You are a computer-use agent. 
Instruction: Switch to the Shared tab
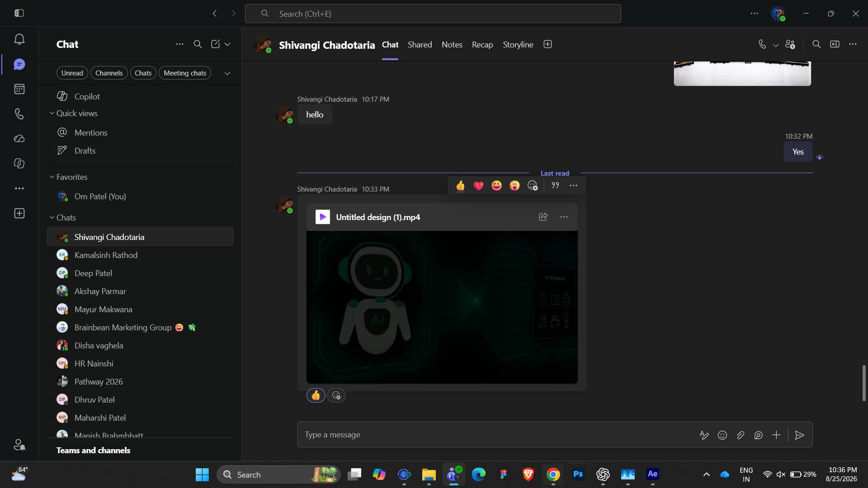point(420,45)
